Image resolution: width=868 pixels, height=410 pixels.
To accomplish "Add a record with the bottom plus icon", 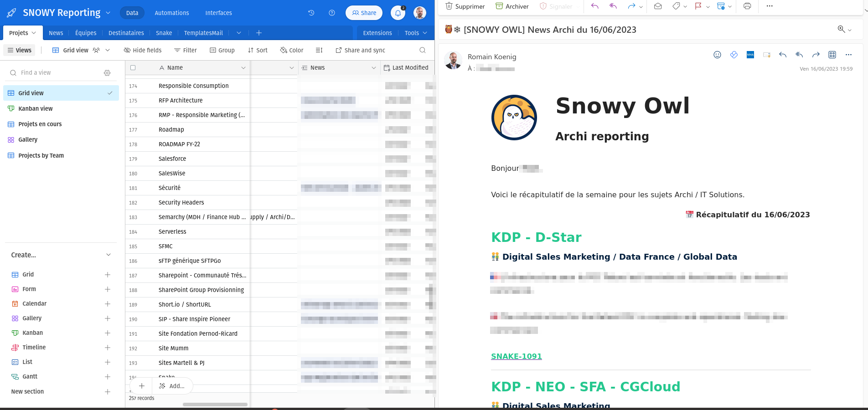I will (x=142, y=386).
